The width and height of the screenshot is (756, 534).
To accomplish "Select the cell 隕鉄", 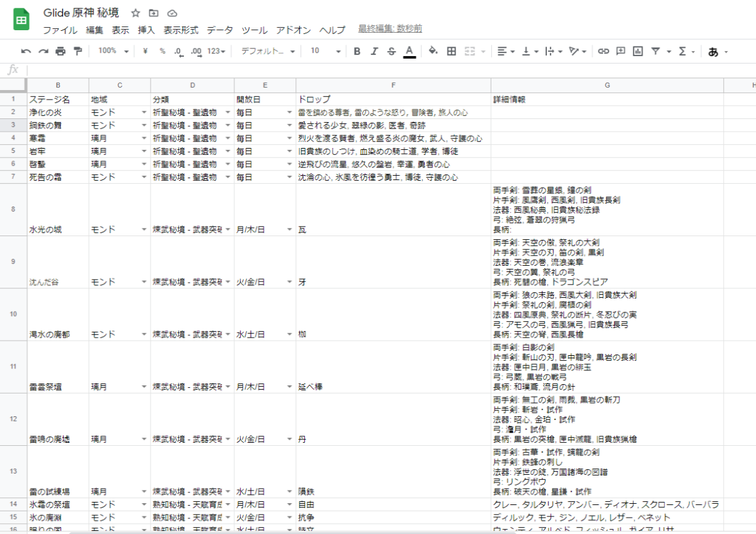I will [393, 472].
